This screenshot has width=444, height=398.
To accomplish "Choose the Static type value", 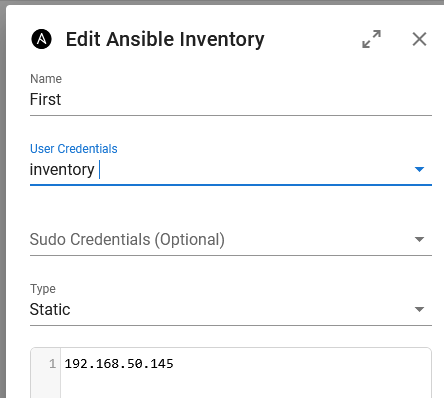I will tap(50, 309).
